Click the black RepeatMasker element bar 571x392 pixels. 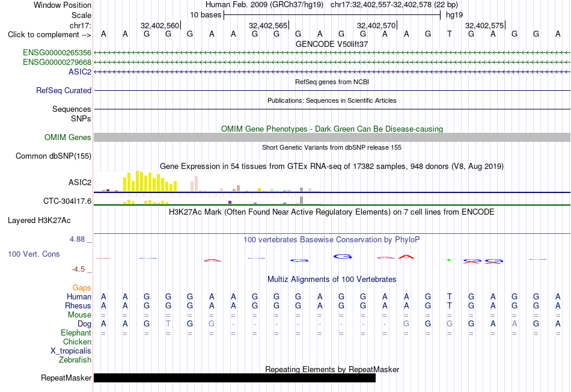pos(234,378)
